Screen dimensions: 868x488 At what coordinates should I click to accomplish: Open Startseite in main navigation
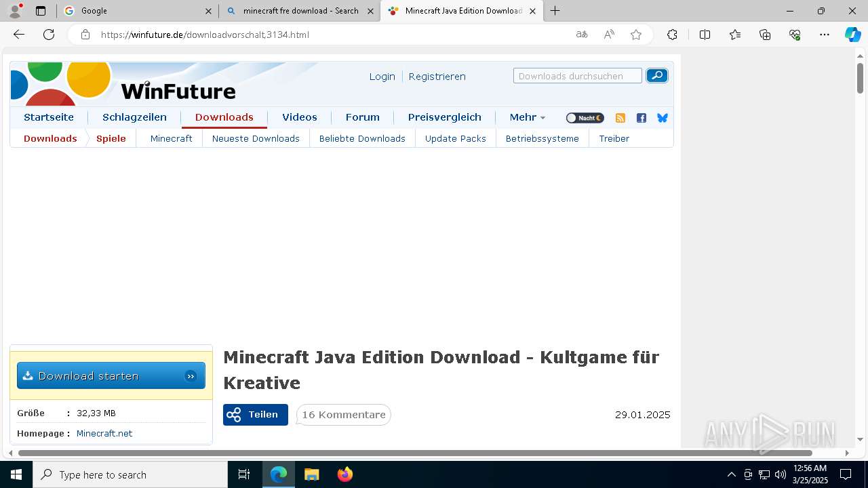point(49,117)
